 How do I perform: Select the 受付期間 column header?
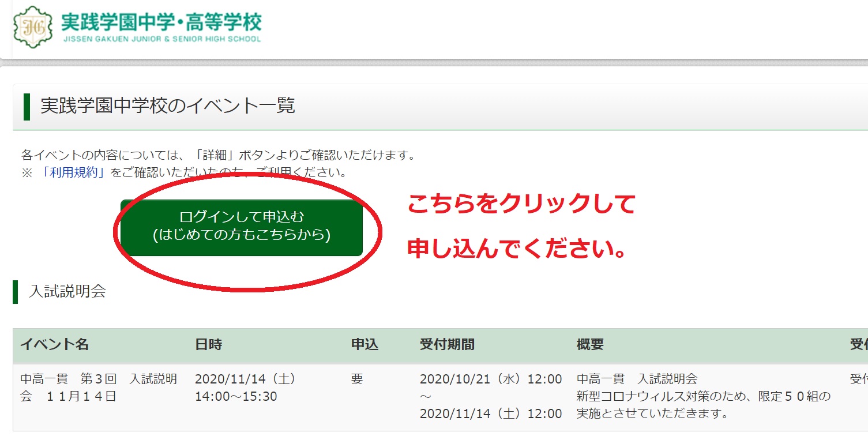pyautogui.click(x=447, y=345)
